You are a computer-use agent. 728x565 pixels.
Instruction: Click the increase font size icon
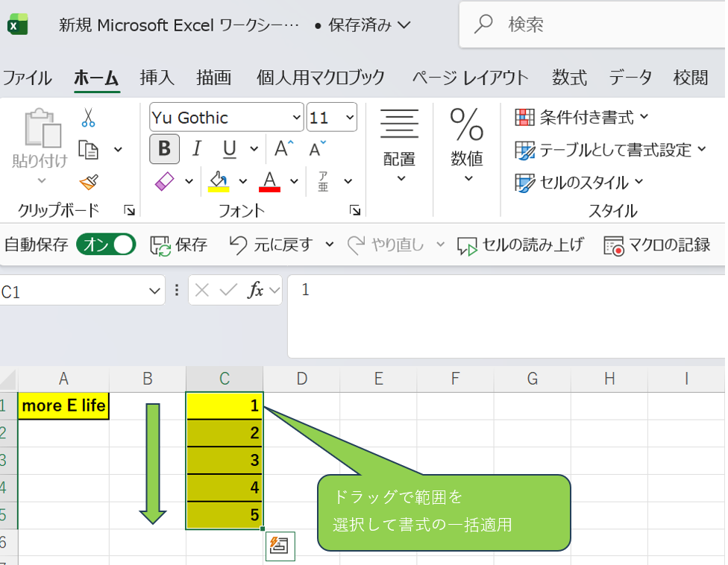283,149
